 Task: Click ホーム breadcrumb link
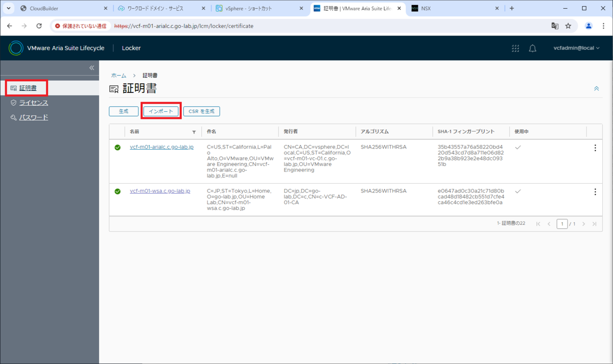pos(119,75)
